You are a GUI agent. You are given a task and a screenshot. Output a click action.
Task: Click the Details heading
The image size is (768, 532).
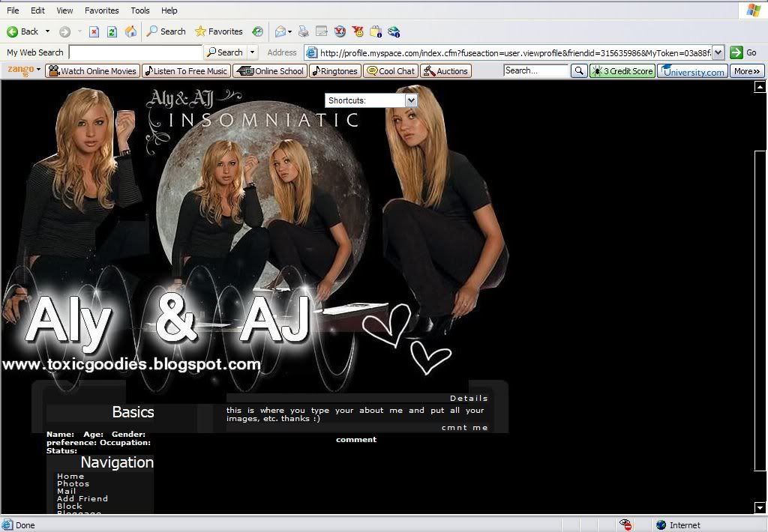pyautogui.click(x=469, y=399)
